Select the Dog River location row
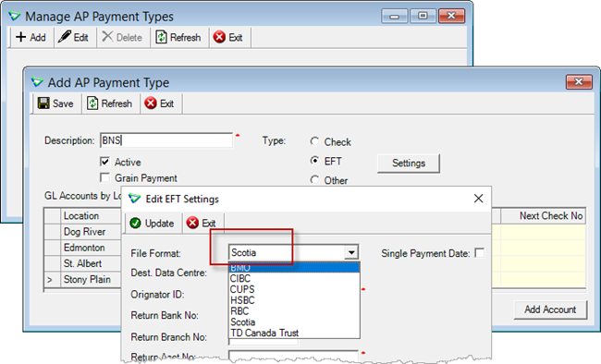601x364 pixels. click(84, 232)
